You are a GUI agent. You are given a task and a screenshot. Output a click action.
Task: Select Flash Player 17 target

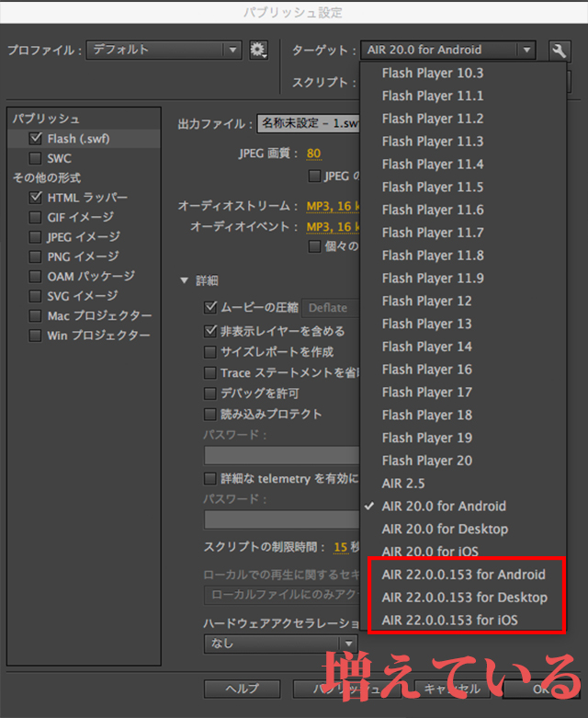point(463,393)
